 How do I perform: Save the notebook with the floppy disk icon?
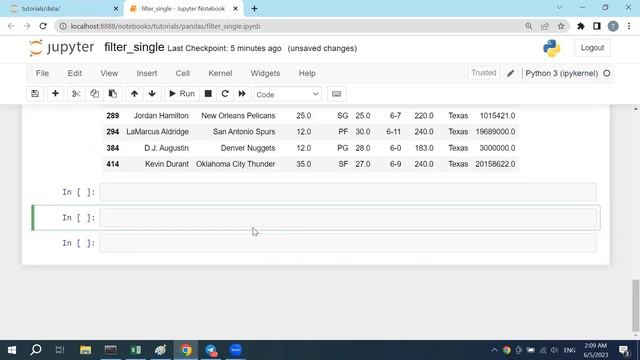click(35, 94)
